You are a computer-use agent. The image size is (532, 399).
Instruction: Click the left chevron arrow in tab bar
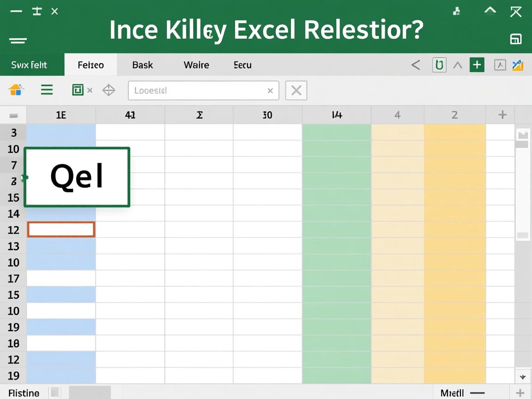click(416, 66)
